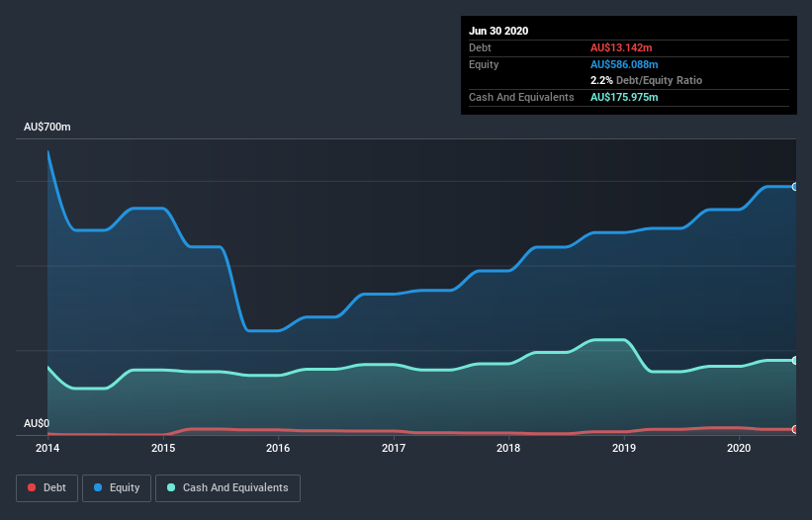Viewport: 812px width, 520px height.
Task: Click the AU$0 y-axis label
Action: [37, 423]
